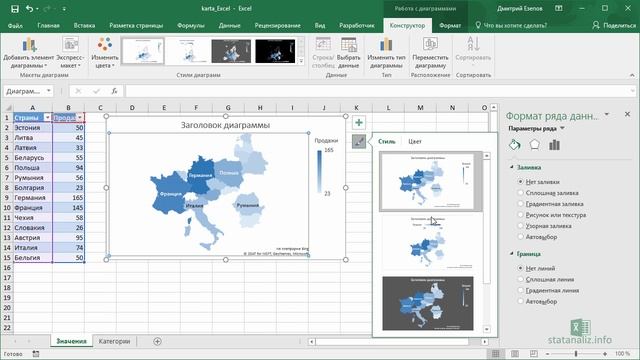This screenshot has width=640, height=360.
Task: Switch to Категории sheet tab
Action: point(114,341)
